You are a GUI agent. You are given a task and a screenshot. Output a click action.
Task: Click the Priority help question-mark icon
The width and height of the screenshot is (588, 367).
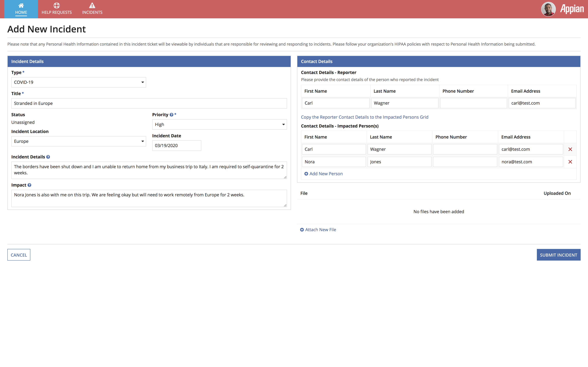pos(171,115)
